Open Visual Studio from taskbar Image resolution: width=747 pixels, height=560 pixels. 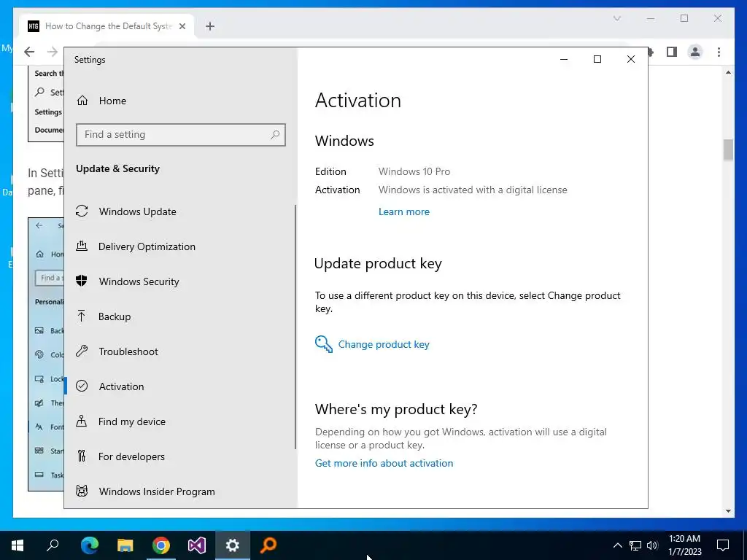click(197, 545)
